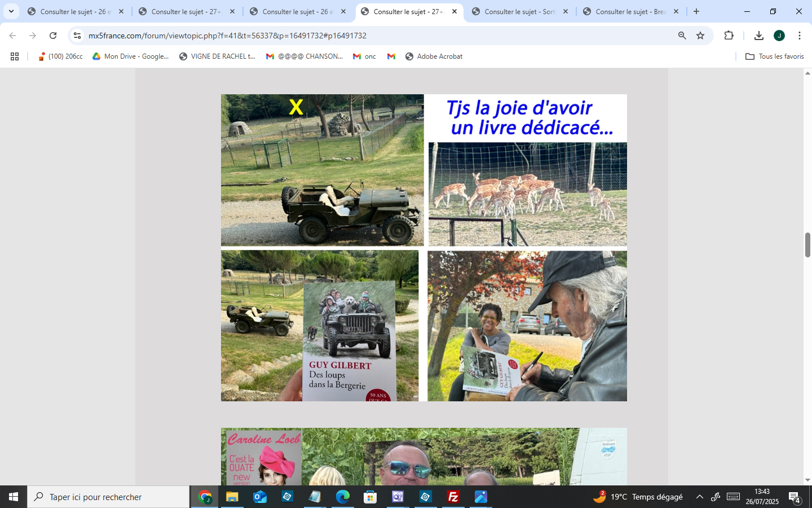Open the Chrome three-dot menu
The height and width of the screenshot is (508, 812).
pyautogui.click(x=799, y=36)
